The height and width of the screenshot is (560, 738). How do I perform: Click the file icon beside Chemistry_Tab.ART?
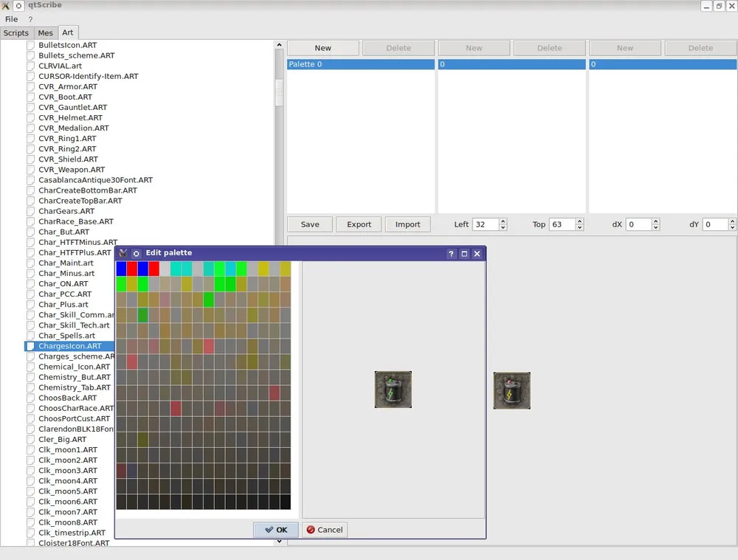(x=31, y=387)
